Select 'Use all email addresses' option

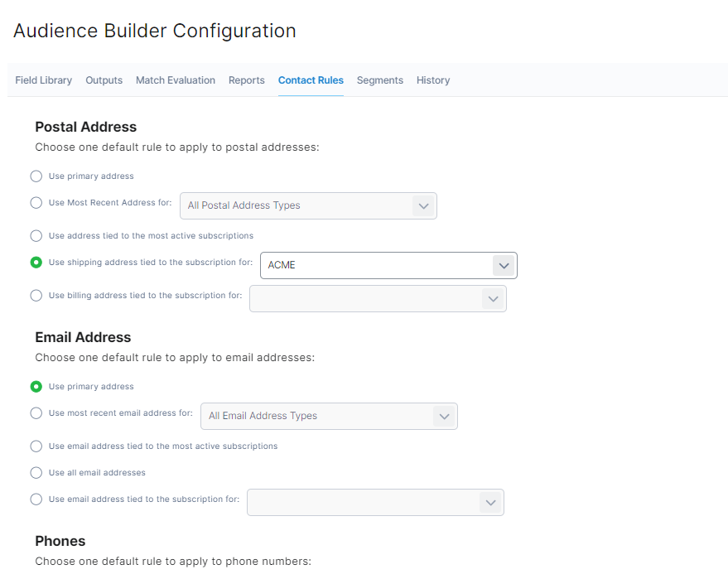[x=36, y=473]
